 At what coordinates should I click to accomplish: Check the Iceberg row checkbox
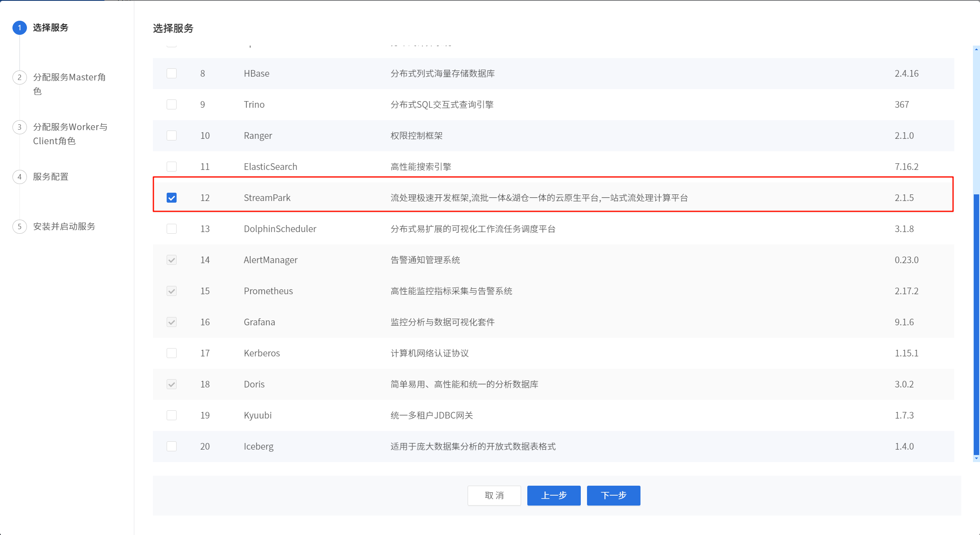pyautogui.click(x=172, y=446)
